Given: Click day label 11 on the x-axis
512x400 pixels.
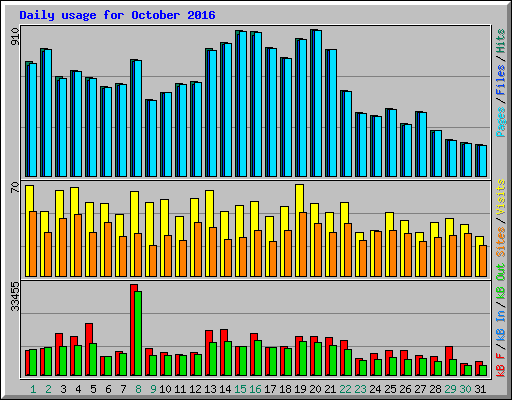Looking at the screenshot, I should [x=180, y=389].
